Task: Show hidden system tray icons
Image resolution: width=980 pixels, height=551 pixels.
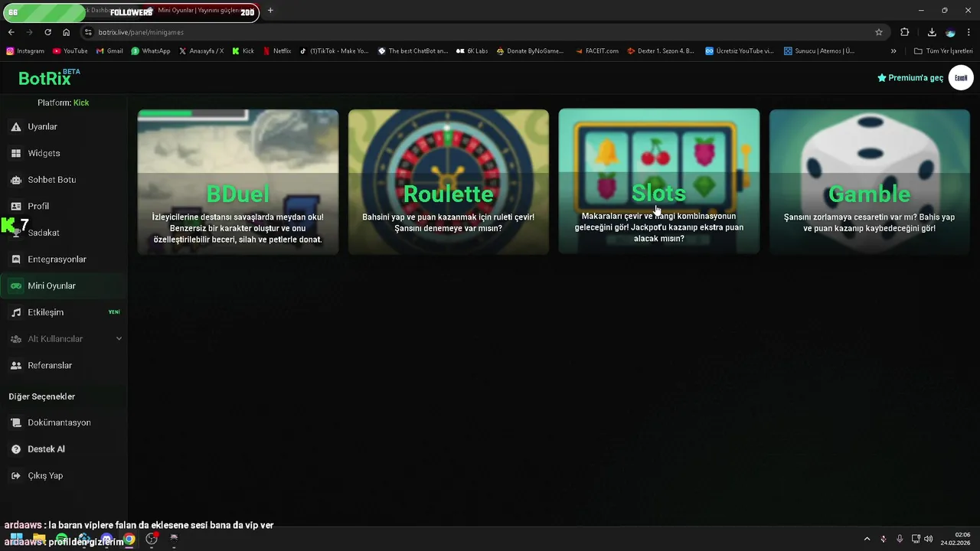Action: tap(867, 539)
